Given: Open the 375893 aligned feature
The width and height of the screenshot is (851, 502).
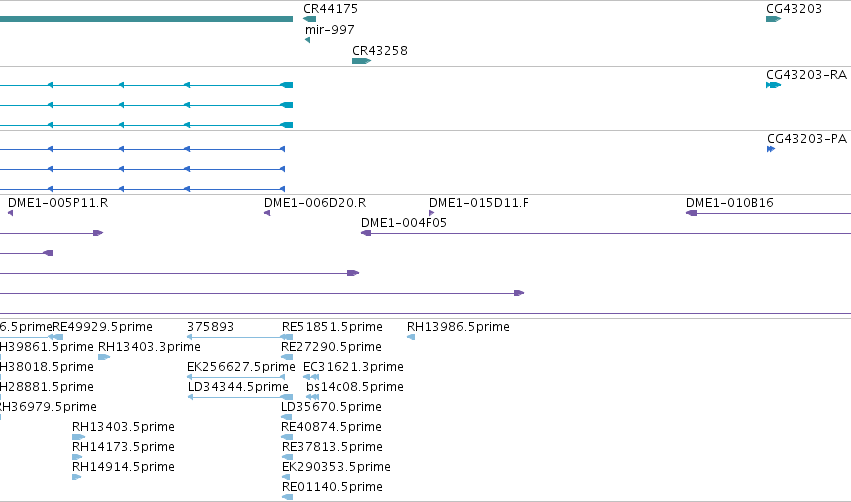Looking at the screenshot, I should tap(240, 337).
